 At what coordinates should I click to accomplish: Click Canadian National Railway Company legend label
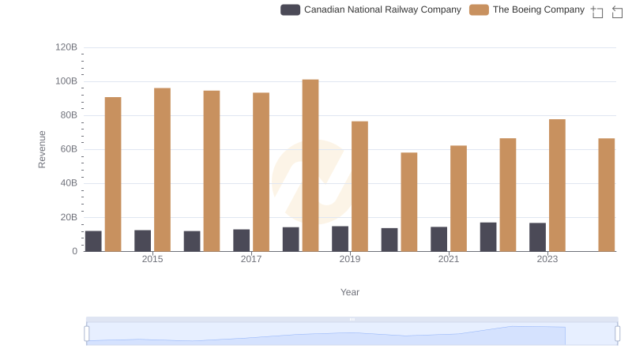382,9
